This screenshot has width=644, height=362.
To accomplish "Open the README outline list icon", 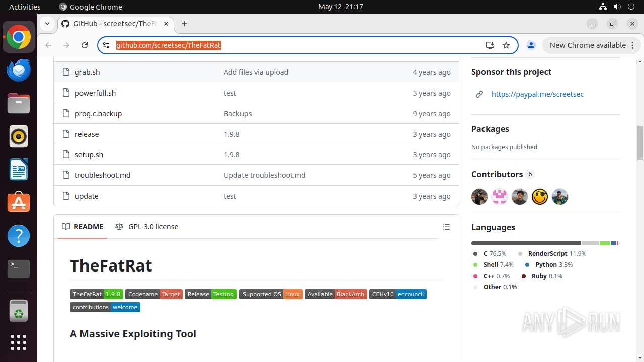I will (x=446, y=227).
